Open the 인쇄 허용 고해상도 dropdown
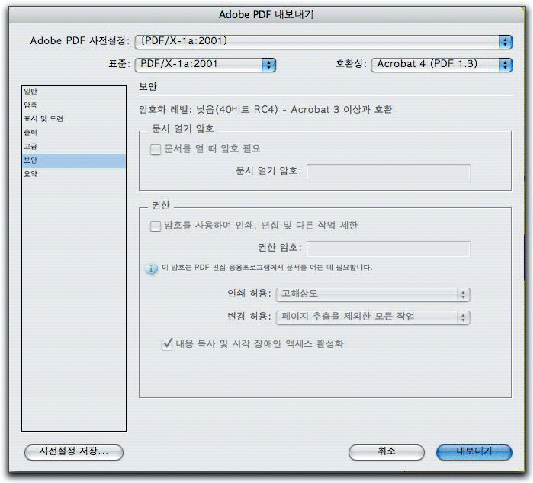Viewport: 533px width, 483px height. click(373, 294)
